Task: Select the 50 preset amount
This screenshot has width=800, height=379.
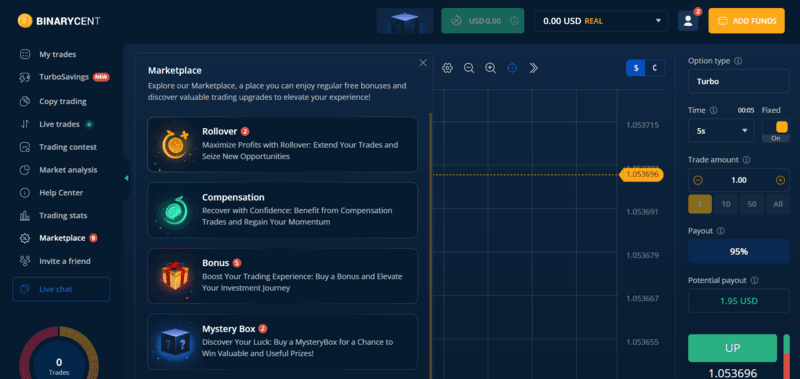Action: click(x=752, y=204)
